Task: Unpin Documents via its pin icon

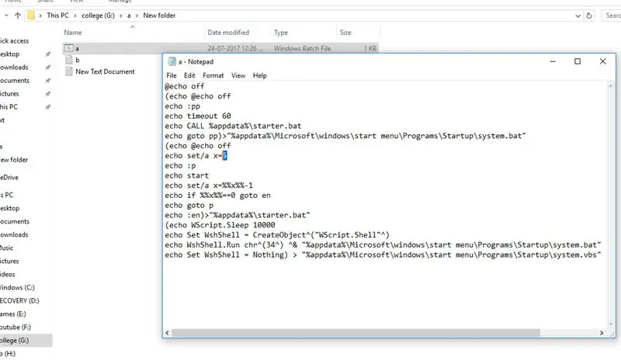Action: point(48,81)
